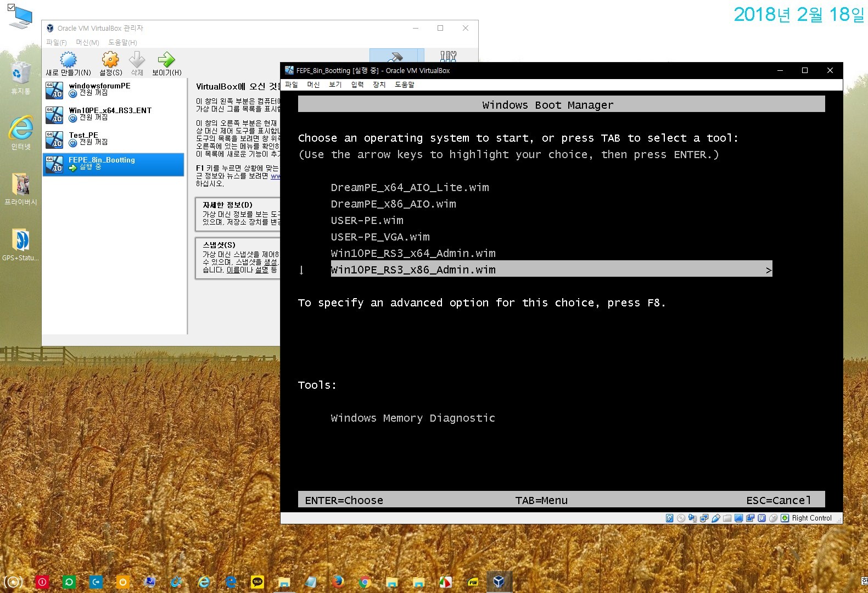The height and width of the screenshot is (593, 868).
Task: Open the Recycle Bin (휴지통) desktop icon
Action: point(21,78)
